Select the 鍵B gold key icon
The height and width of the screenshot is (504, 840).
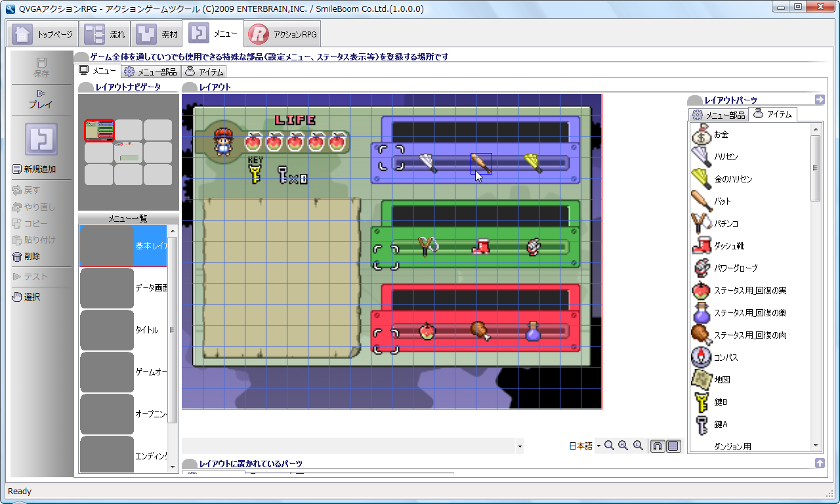702,402
